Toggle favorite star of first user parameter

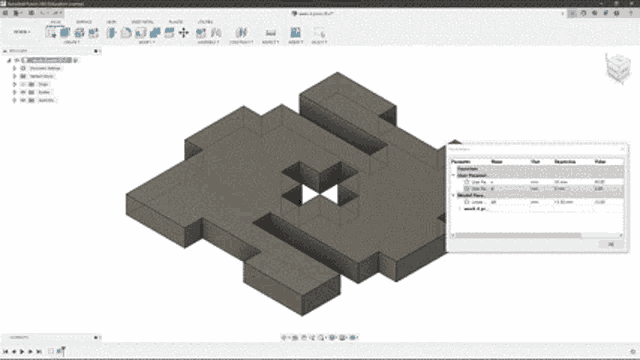pos(467,182)
